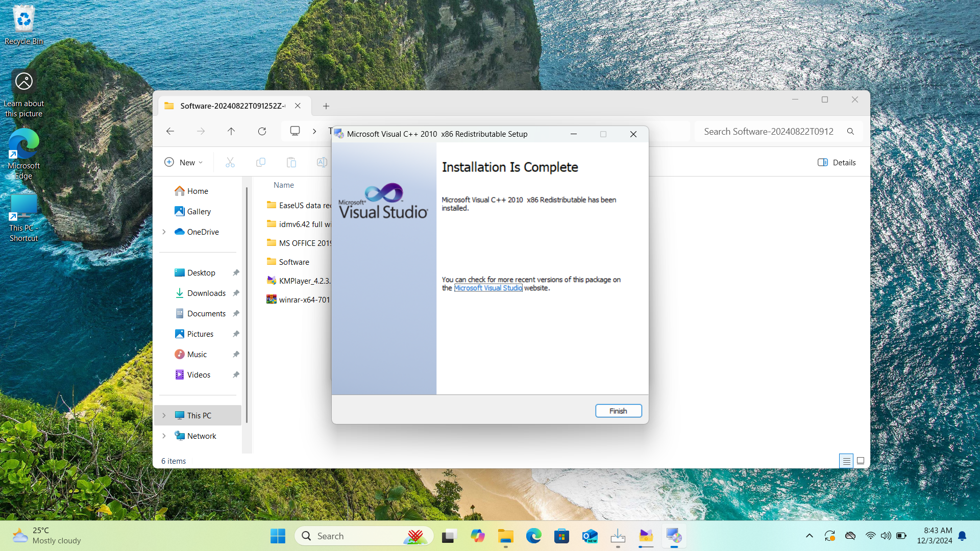This screenshot has width=980, height=551.
Task: Open the Microsoft Visual Studio website link
Action: [488, 288]
